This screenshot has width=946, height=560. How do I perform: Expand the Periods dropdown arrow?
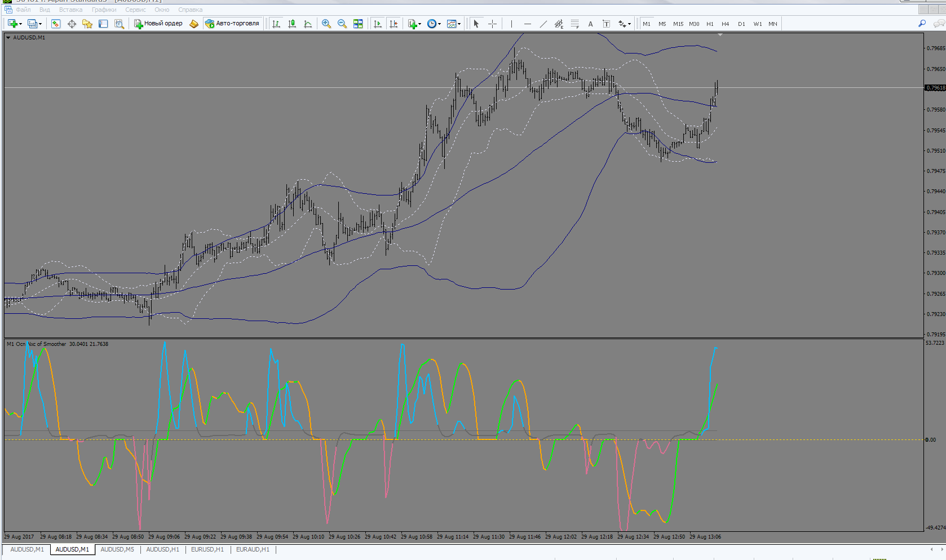pos(440,24)
